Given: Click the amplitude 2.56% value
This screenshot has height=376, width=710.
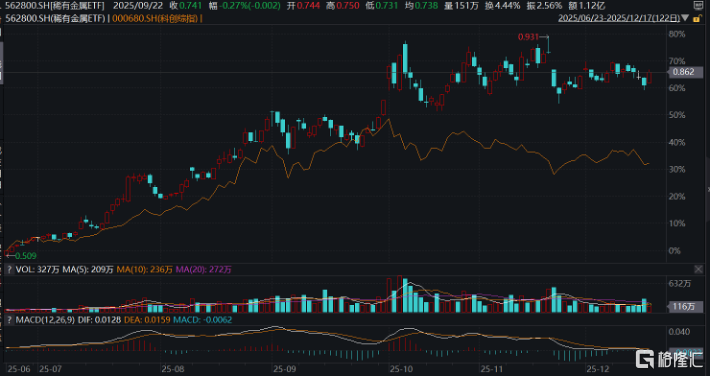Looking at the screenshot, I should coord(549,6).
